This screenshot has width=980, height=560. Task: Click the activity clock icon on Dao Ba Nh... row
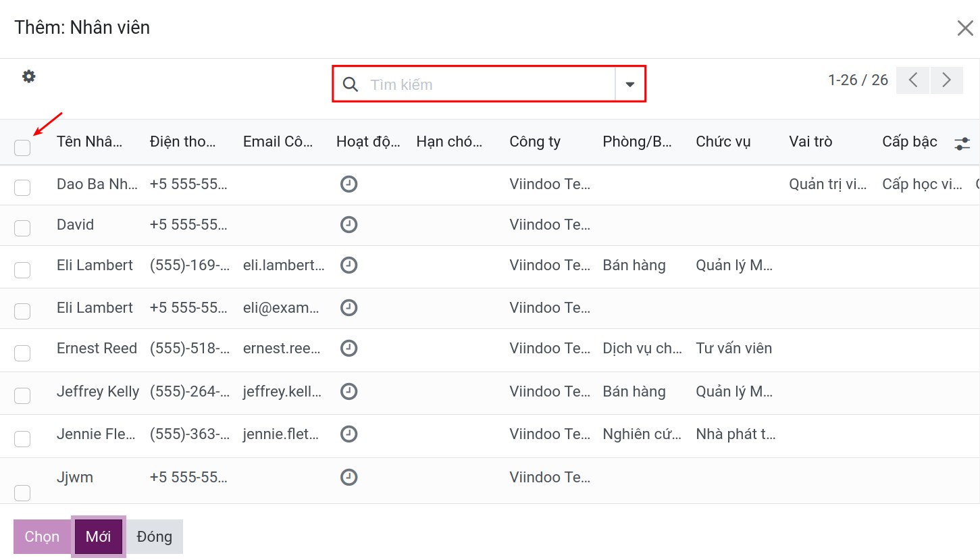pos(349,184)
